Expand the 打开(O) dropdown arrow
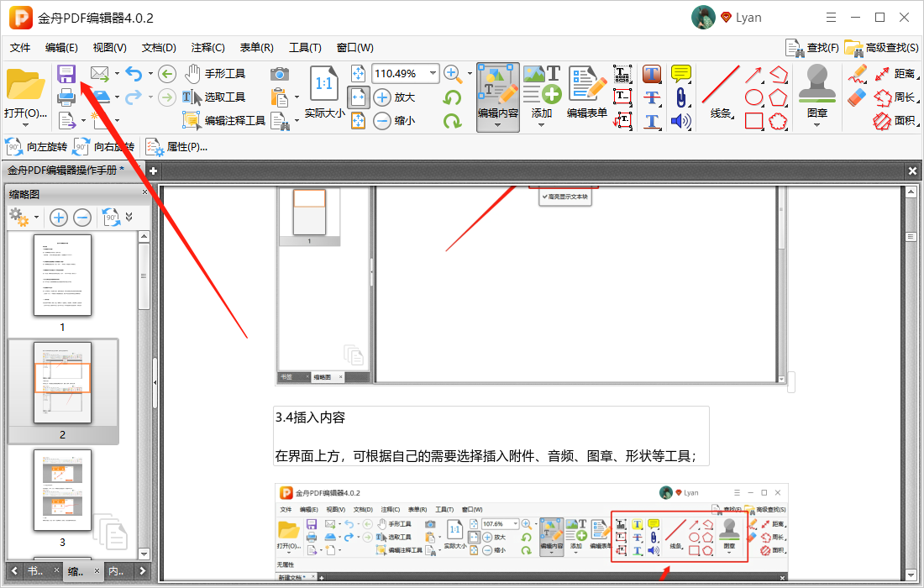 tap(25, 125)
